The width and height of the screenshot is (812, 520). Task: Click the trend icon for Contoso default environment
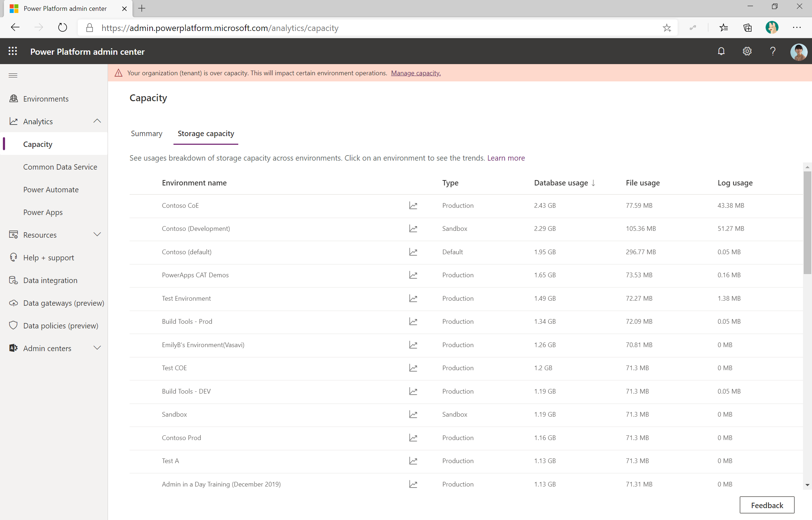[413, 251]
